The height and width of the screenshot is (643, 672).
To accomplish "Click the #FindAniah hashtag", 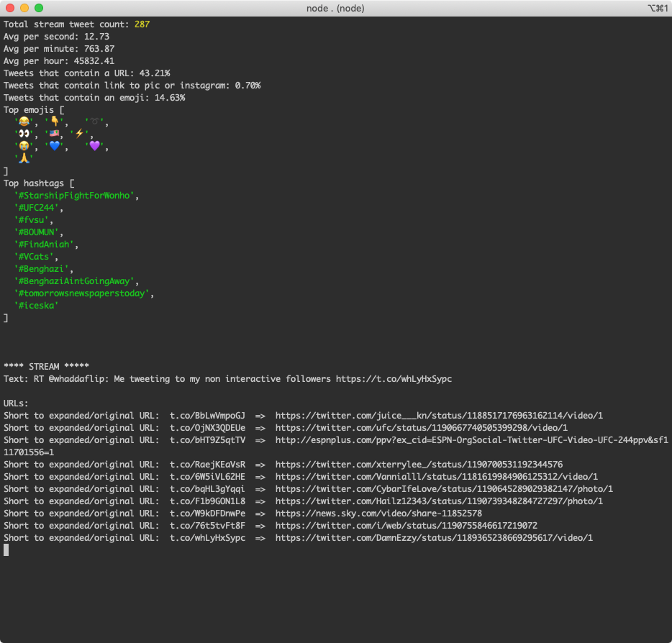I will [x=44, y=244].
